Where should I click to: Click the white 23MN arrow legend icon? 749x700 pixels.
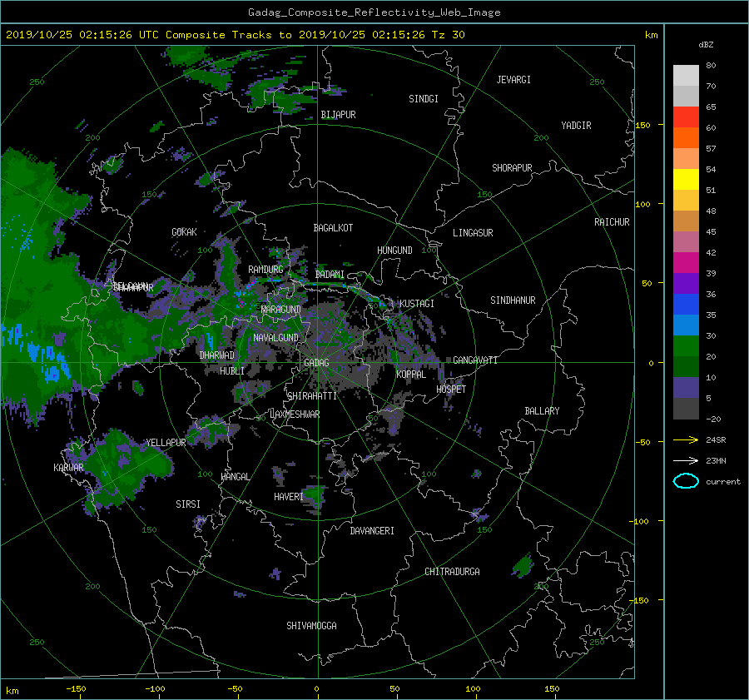click(686, 460)
